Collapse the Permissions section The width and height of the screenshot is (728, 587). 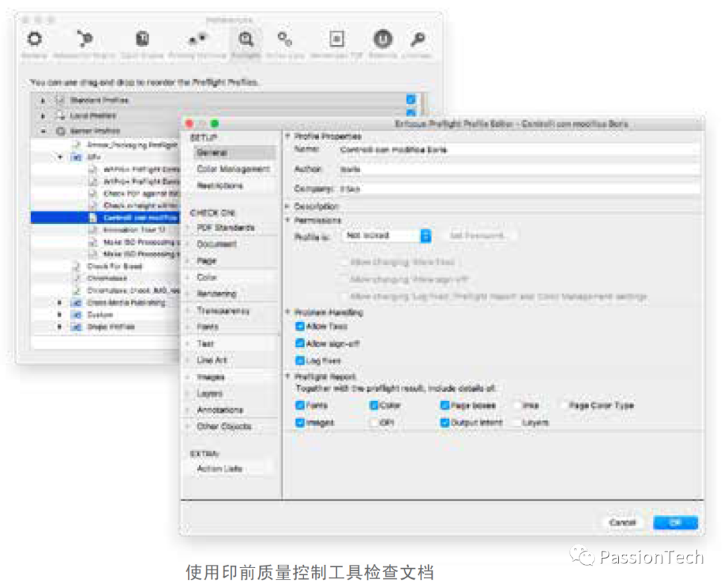(287, 220)
